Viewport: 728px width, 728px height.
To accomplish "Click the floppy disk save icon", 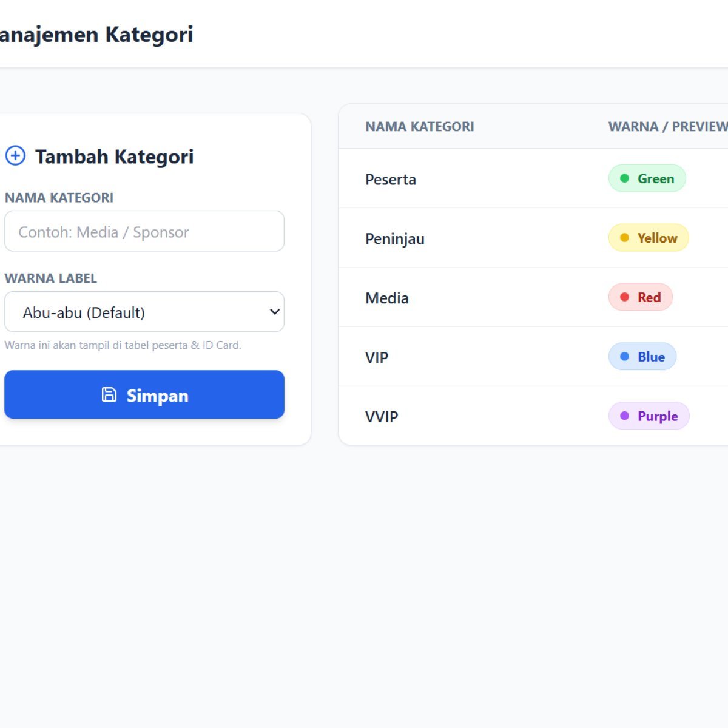I will [109, 395].
